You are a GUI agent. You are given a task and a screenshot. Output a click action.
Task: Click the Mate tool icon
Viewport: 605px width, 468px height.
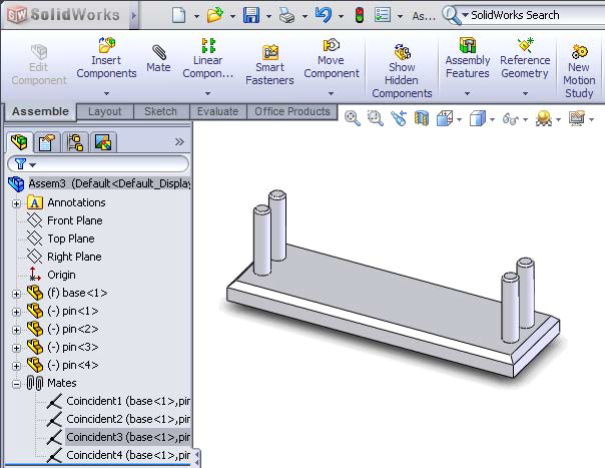tap(158, 58)
